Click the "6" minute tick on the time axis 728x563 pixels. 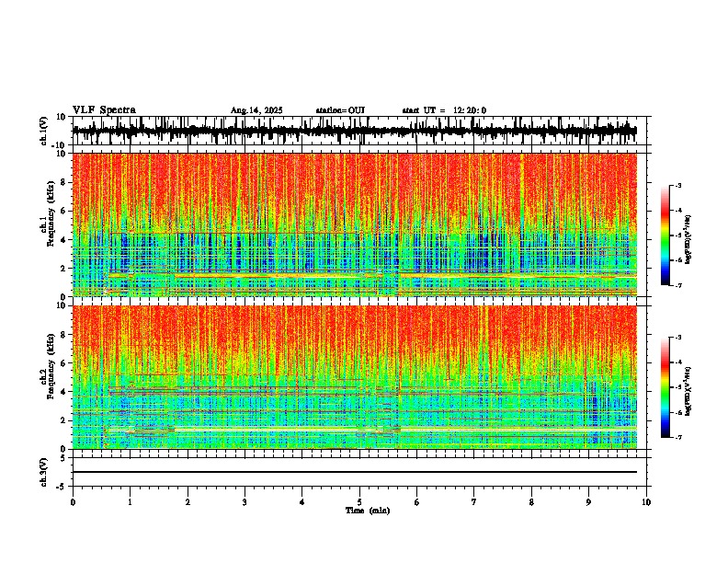pyautogui.click(x=417, y=502)
